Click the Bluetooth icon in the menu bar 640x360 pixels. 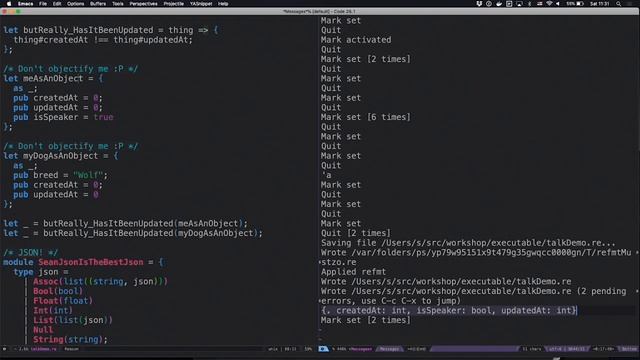pos(529,4)
